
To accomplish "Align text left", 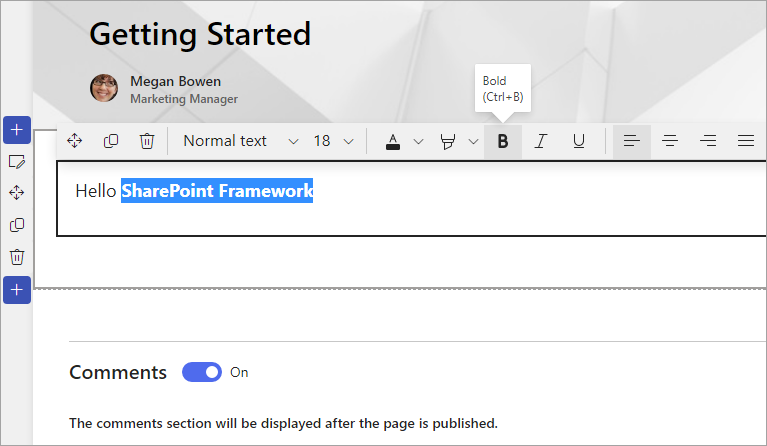I will tap(632, 141).
